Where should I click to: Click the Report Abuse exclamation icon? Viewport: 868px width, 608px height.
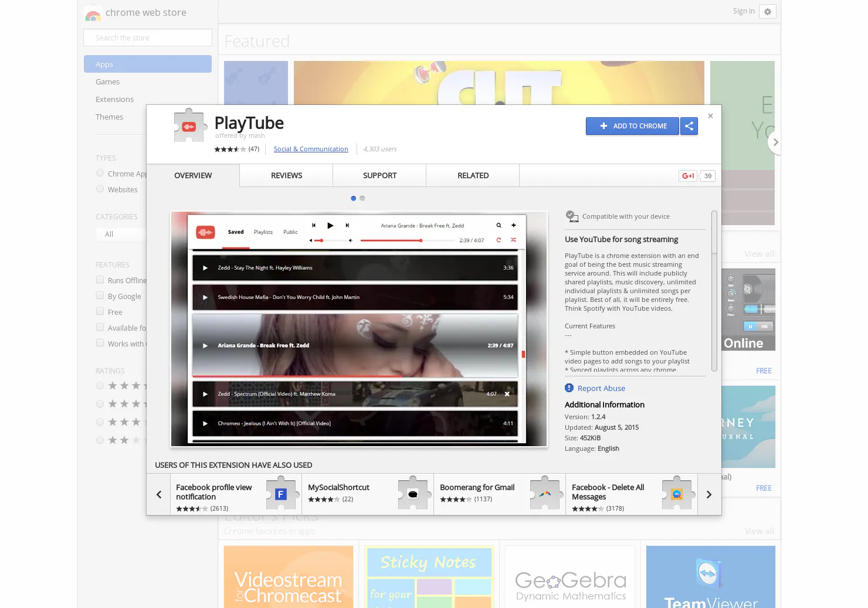569,388
